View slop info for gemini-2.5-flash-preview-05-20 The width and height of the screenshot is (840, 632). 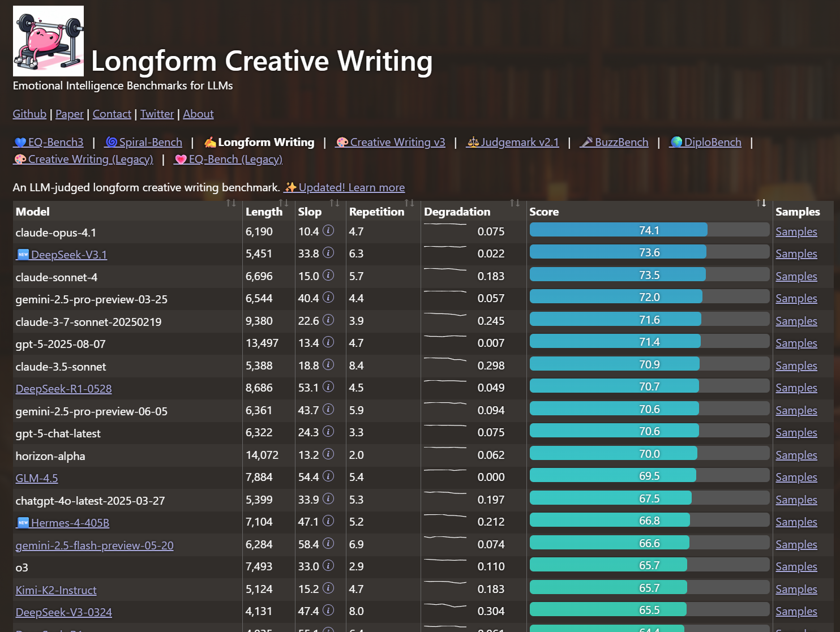coord(328,544)
